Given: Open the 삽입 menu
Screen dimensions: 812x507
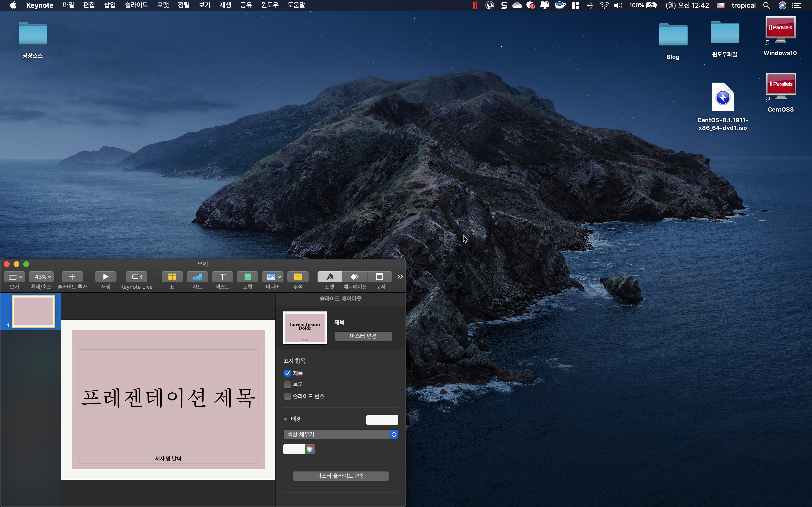Looking at the screenshot, I should (x=110, y=5).
